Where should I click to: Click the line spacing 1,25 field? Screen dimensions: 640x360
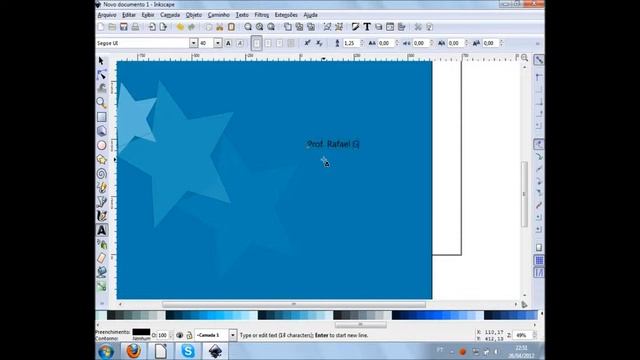coord(350,43)
